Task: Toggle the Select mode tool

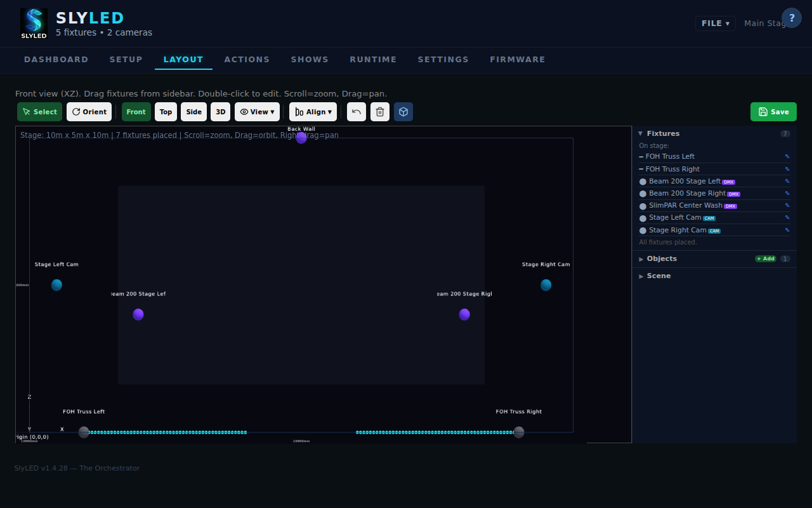Action: pyautogui.click(x=39, y=112)
